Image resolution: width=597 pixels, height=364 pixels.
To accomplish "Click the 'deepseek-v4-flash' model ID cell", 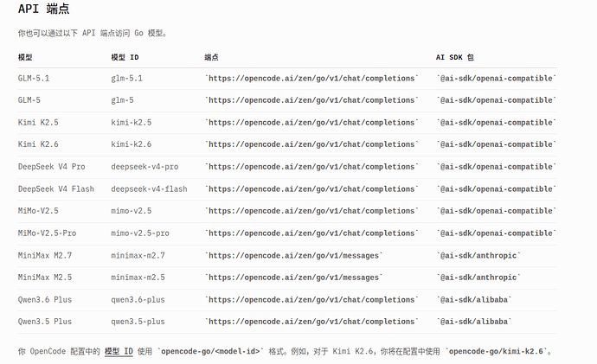I will [x=149, y=189].
